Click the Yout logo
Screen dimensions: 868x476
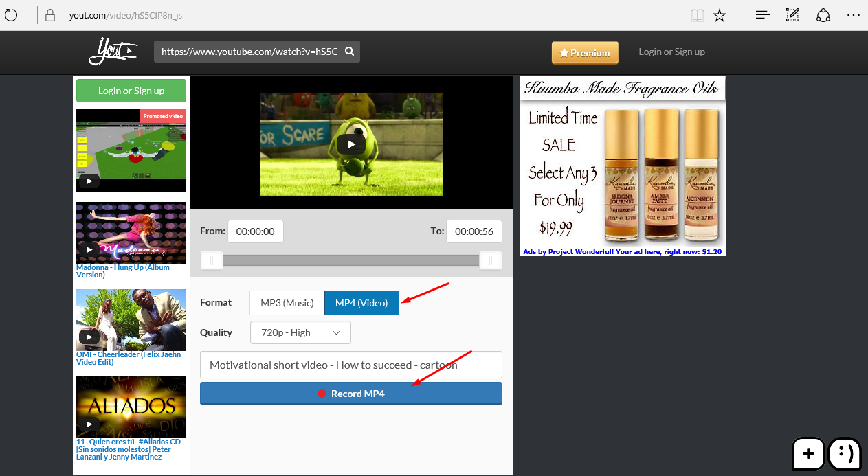point(113,51)
